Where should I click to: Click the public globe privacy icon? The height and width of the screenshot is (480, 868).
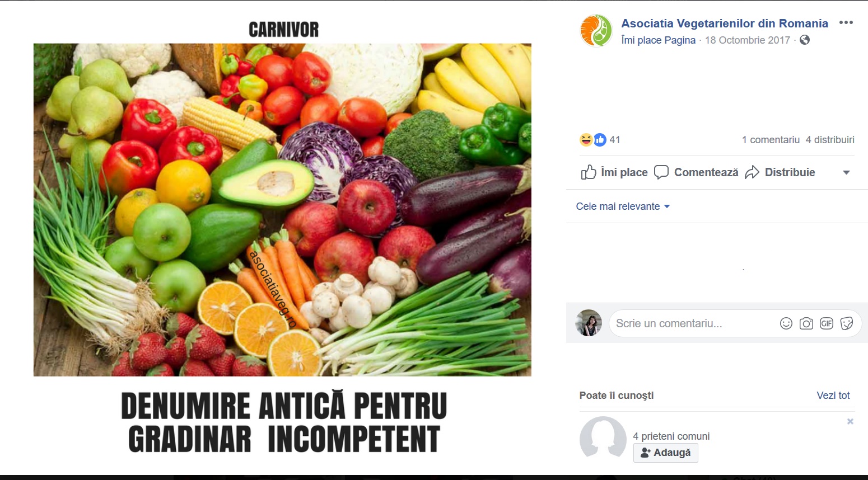(x=805, y=40)
